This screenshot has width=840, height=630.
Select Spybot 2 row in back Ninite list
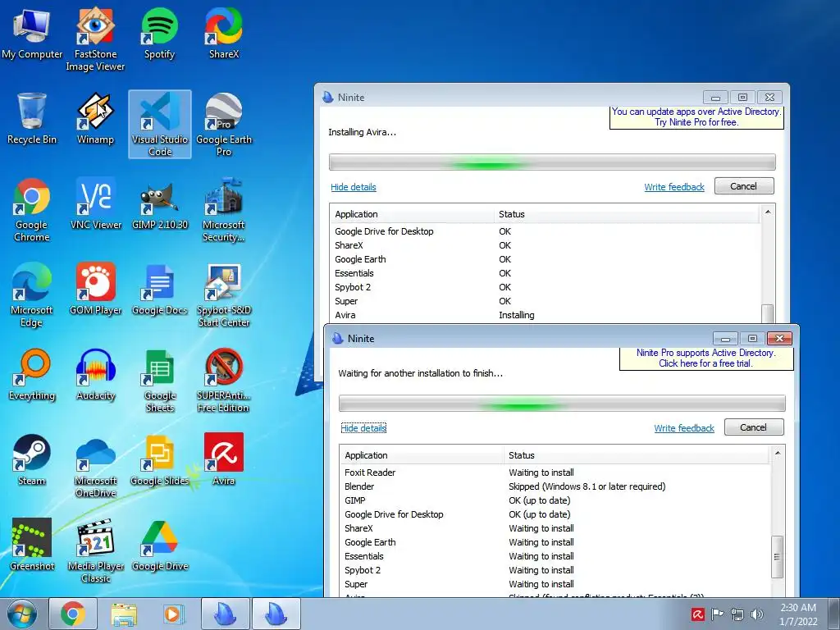[x=546, y=287]
